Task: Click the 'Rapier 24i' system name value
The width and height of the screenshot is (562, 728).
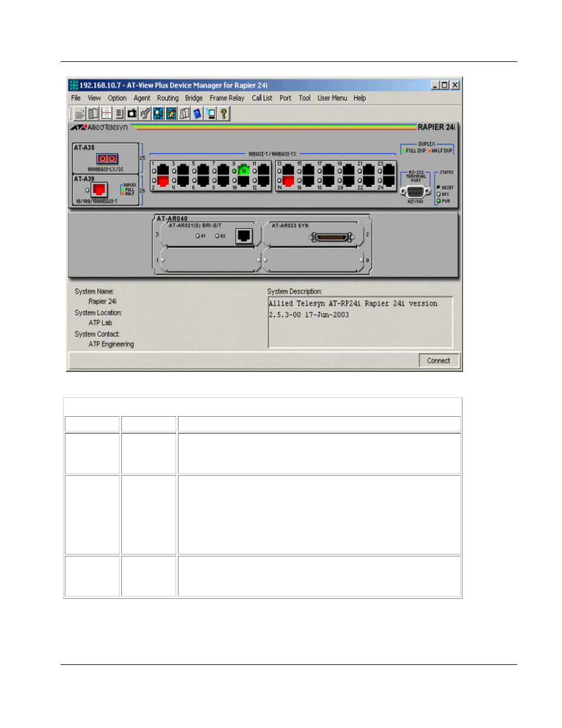Action: pos(103,302)
